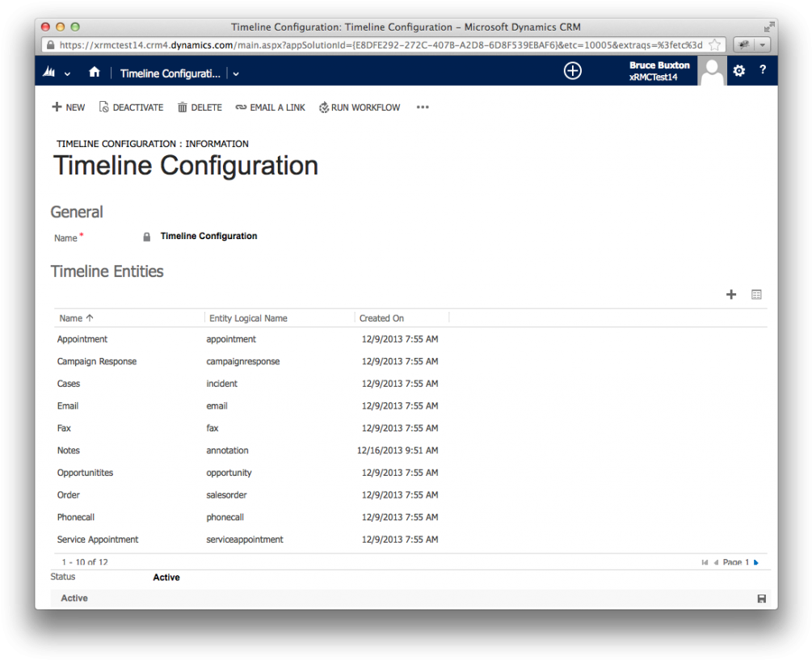812x660 pixels.
Task: Click the browser address bar
Action: click(364, 44)
